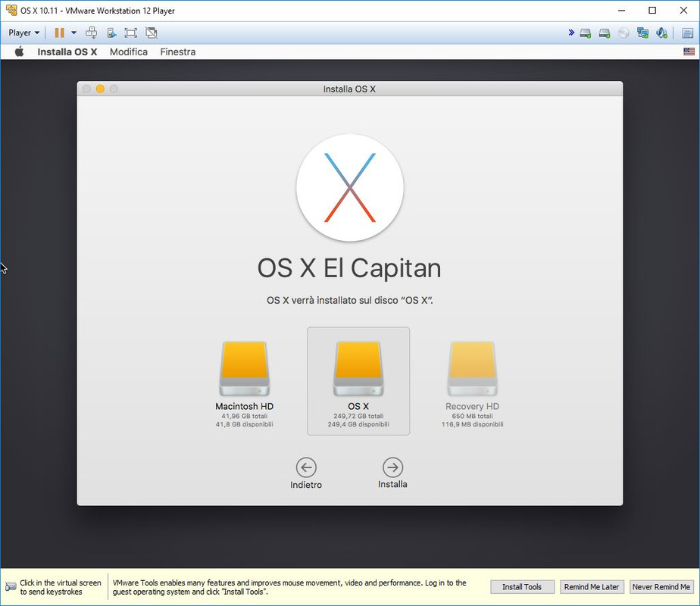Minimize the Installa OS X window (yellow)
Viewport: 700px width, 606px height.
click(x=100, y=89)
